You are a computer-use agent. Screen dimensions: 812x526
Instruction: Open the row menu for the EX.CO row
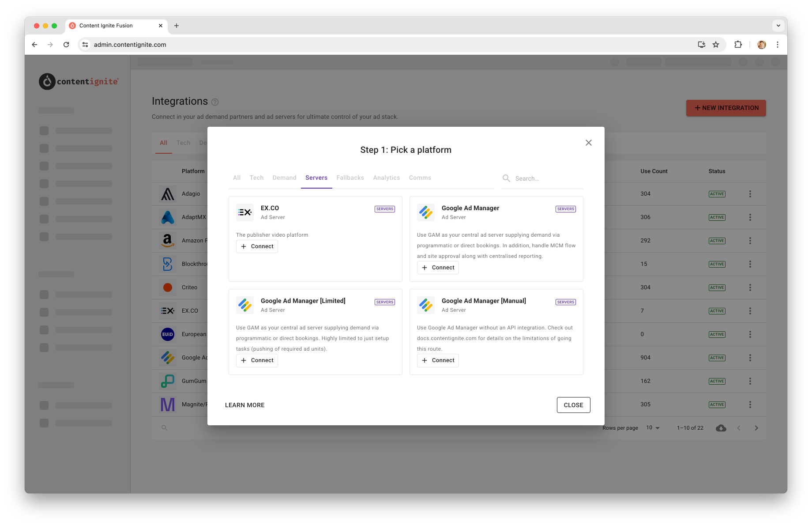coord(750,311)
